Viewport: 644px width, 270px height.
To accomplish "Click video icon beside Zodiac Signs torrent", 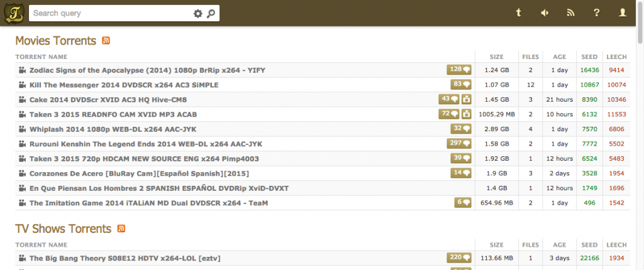I will (22, 70).
